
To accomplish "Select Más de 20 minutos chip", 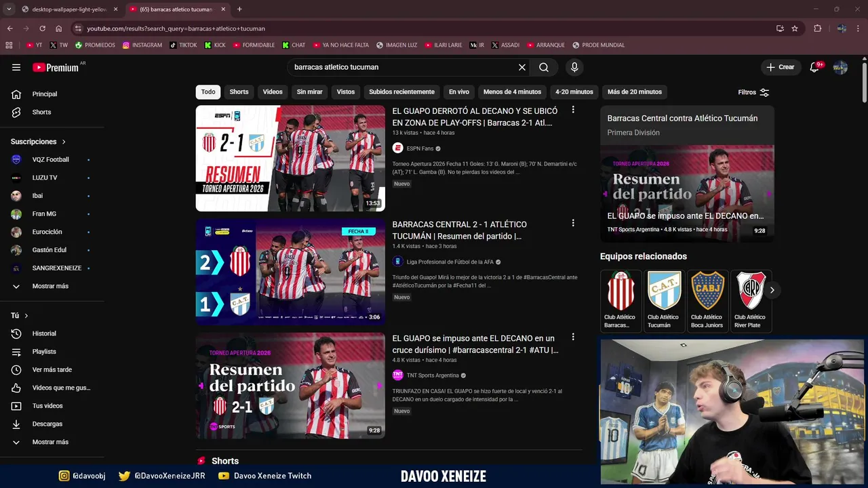I will tap(635, 91).
